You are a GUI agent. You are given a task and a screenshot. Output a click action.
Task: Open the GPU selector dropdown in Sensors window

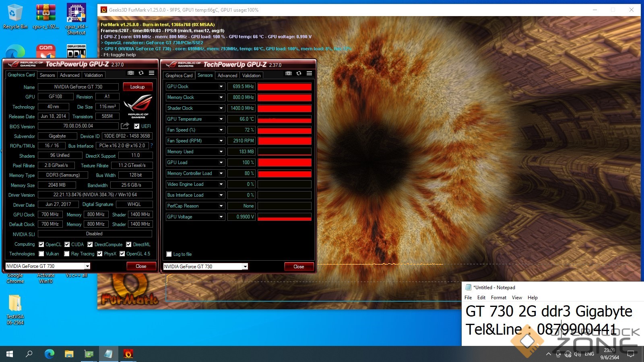tap(245, 267)
